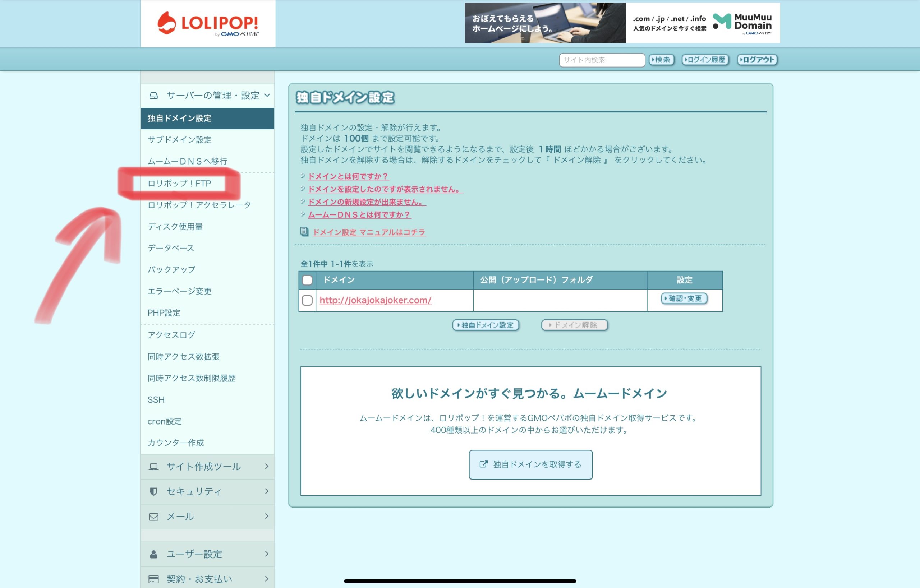Check the jokajokajoker.com domain checkbox
Image resolution: width=920 pixels, height=588 pixels.
(x=307, y=300)
